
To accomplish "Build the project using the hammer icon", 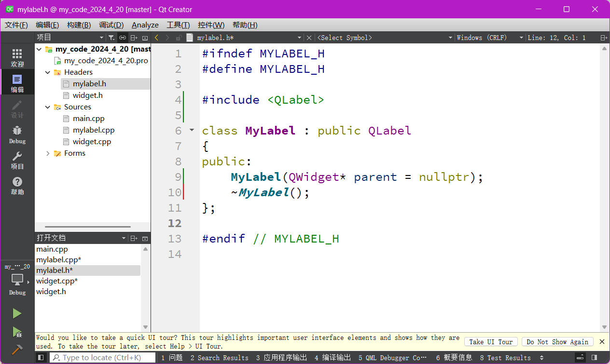I will pyautogui.click(x=17, y=349).
